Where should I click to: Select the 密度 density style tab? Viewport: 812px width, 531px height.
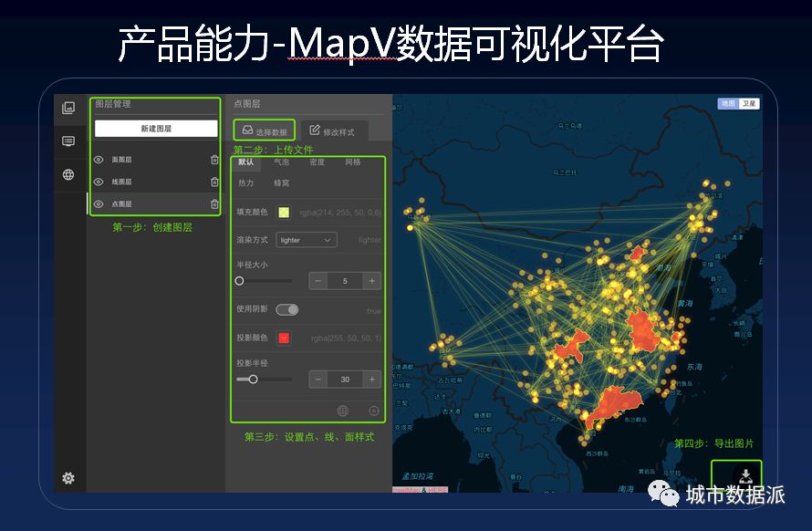tap(317, 162)
